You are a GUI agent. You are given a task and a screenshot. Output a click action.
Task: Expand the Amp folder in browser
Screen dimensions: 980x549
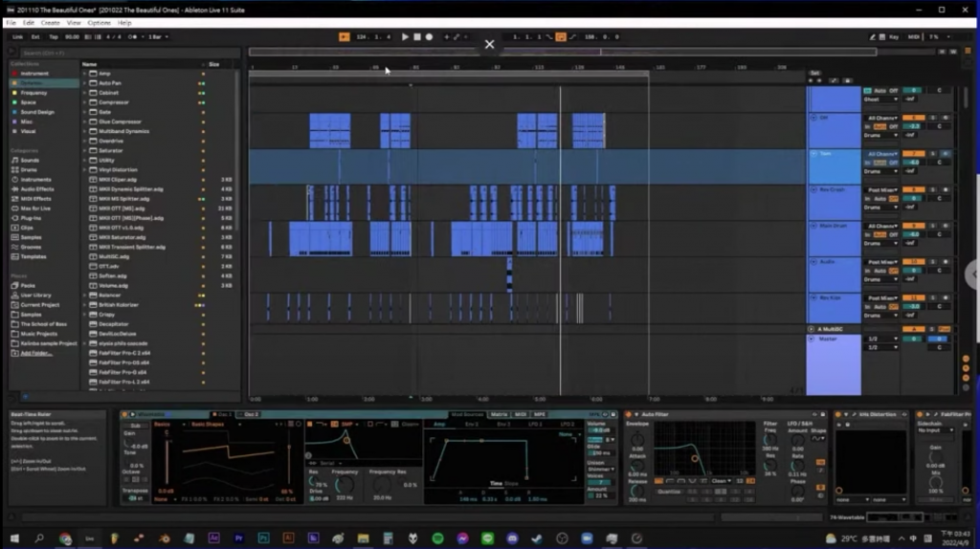(x=84, y=74)
